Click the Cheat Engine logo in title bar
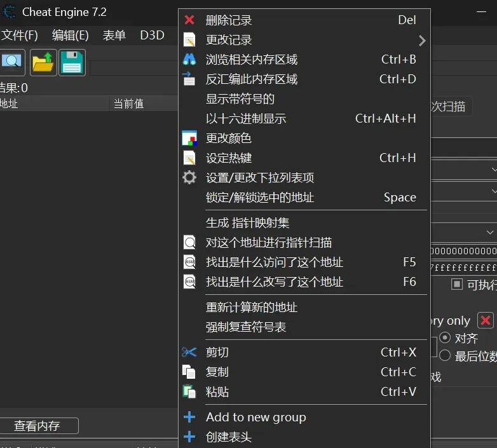497x448 pixels. point(8,12)
